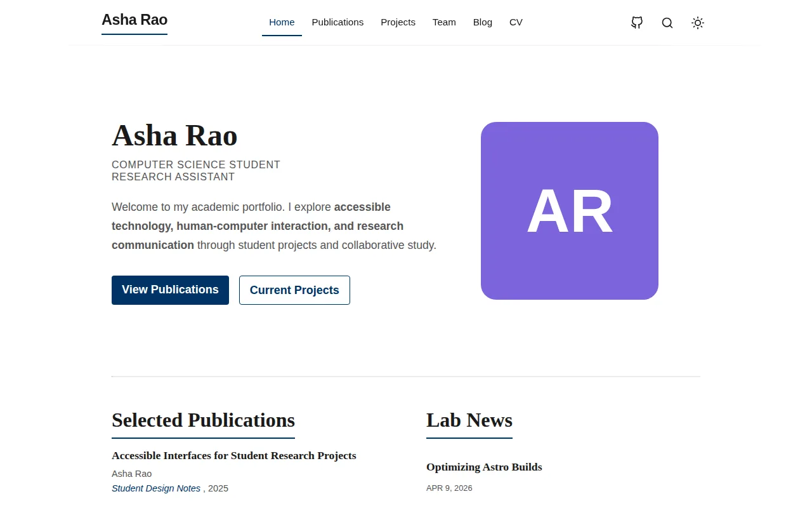
Task: Click the View Publications button
Action: pyautogui.click(x=170, y=290)
